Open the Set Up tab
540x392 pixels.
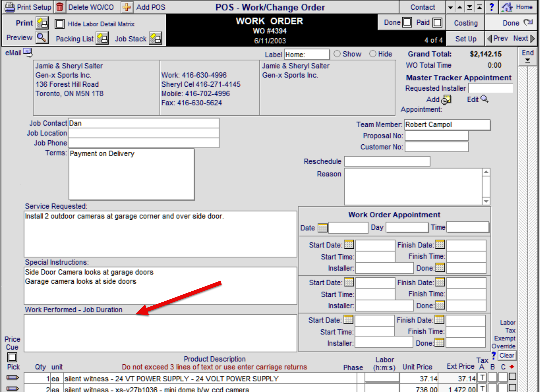point(466,39)
